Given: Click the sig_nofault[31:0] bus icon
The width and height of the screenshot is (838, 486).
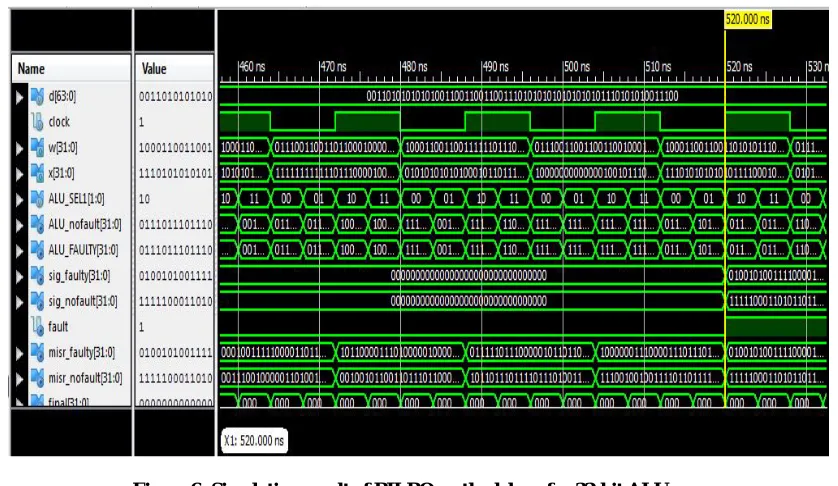Looking at the screenshot, I should (x=37, y=302).
